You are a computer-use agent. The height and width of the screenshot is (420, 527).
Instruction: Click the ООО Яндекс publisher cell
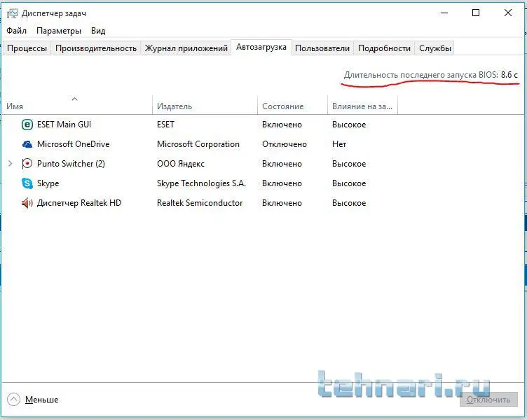(181, 164)
